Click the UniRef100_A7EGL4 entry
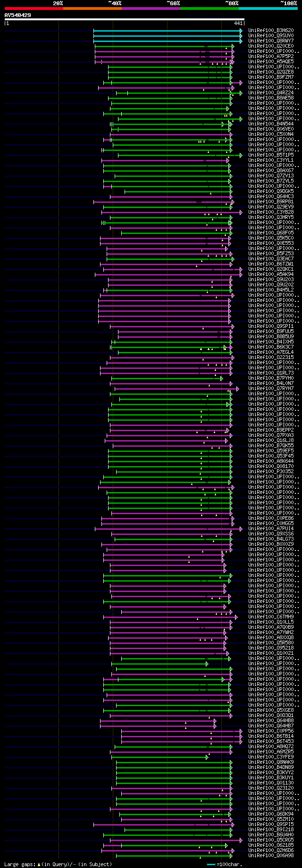302x868 pixels. (x=271, y=352)
